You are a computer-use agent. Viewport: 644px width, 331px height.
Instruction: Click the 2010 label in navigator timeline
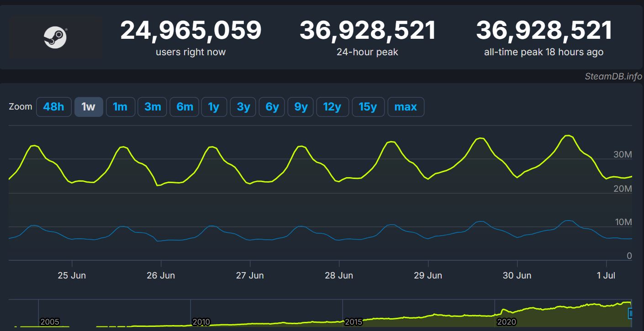(201, 322)
